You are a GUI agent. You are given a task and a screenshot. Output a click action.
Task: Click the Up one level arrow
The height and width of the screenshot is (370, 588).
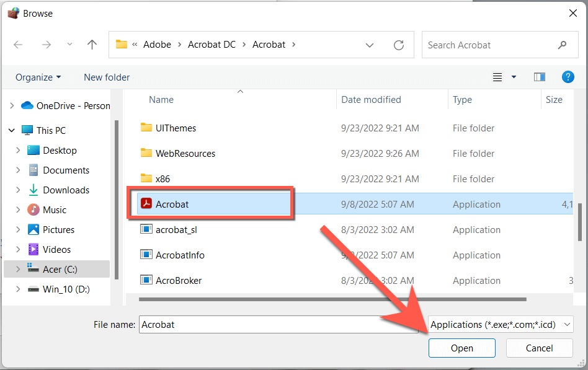click(x=92, y=45)
